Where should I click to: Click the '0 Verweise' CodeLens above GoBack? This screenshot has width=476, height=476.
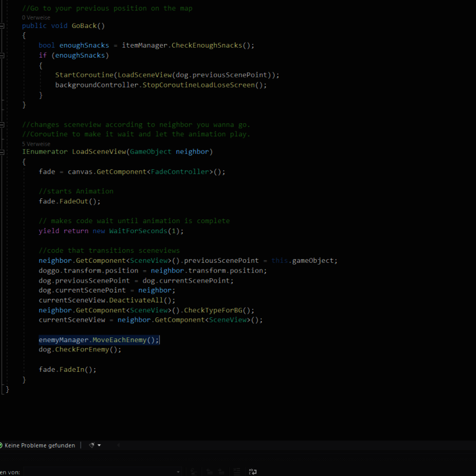(36, 17)
